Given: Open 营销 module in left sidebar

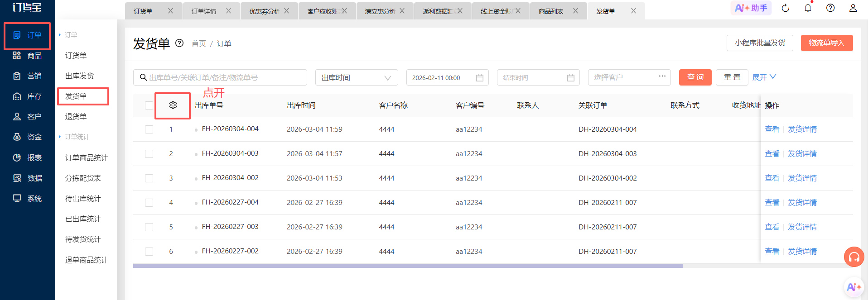Looking at the screenshot, I should click(x=28, y=76).
